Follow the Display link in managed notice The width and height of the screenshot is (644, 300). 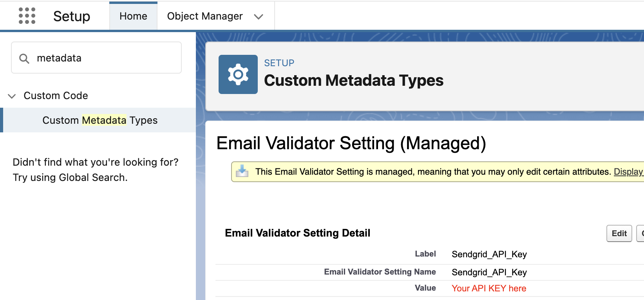click(x=628, y=172)
